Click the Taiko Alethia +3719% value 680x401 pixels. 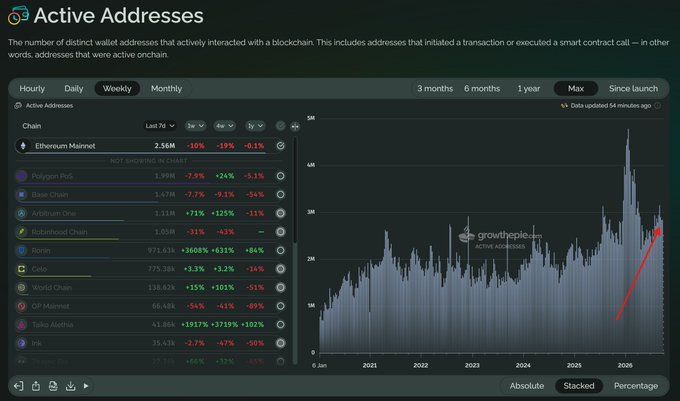tap(224, 325)
